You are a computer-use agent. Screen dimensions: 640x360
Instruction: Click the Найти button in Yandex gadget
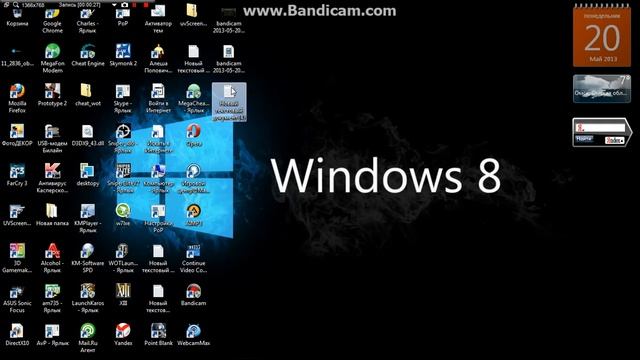coord(584,140)
